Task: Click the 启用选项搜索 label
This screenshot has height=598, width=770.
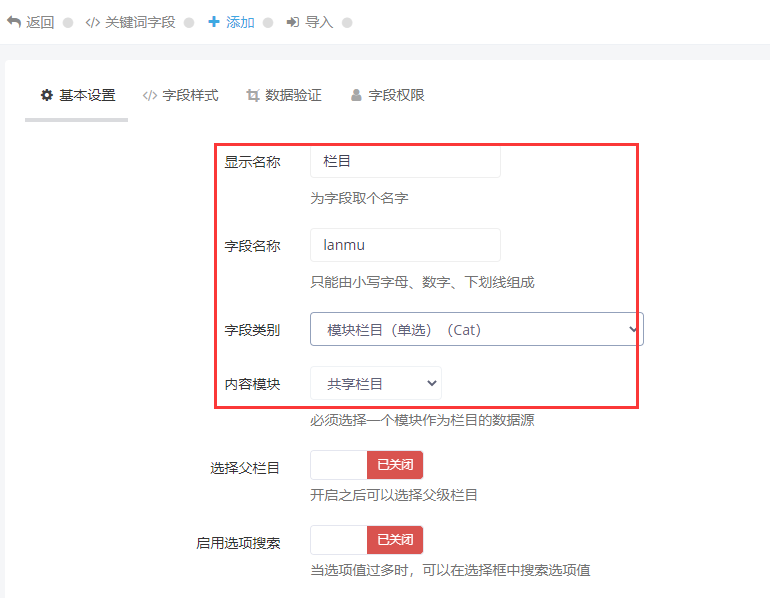Action: [x=238, y=543]
